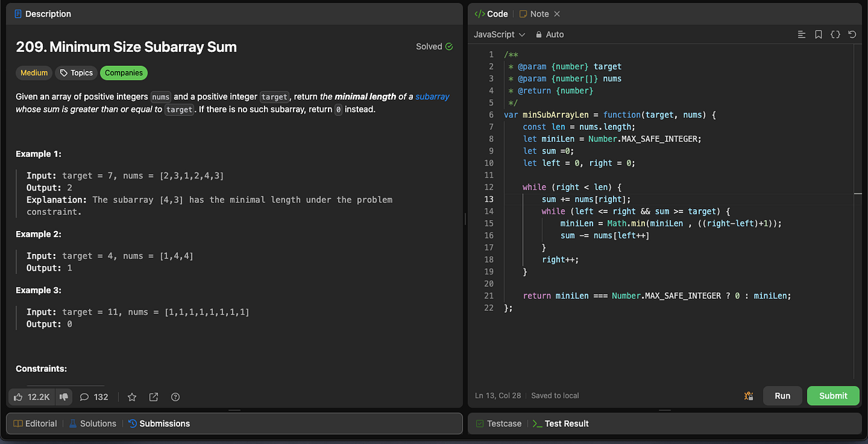Image resolution: width=868 pixels, height=444 pixels.
Task: Reset the code using the retry arrow icon
Action: [852, 34]
